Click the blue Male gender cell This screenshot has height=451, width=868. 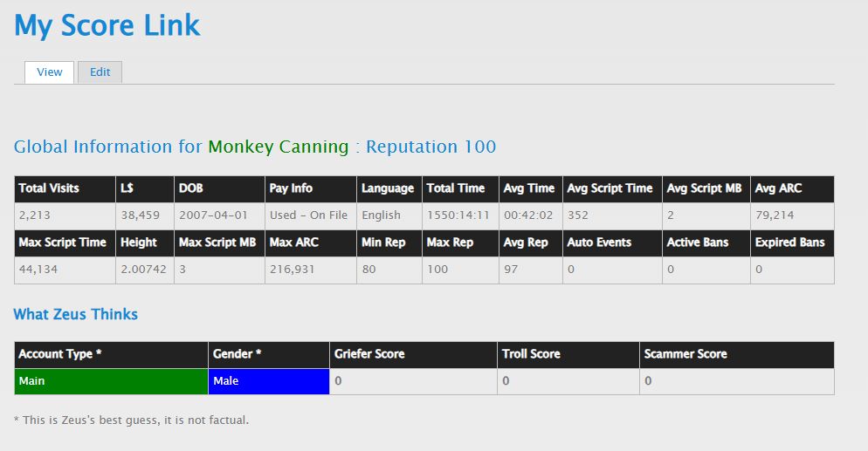click(268, 381)
